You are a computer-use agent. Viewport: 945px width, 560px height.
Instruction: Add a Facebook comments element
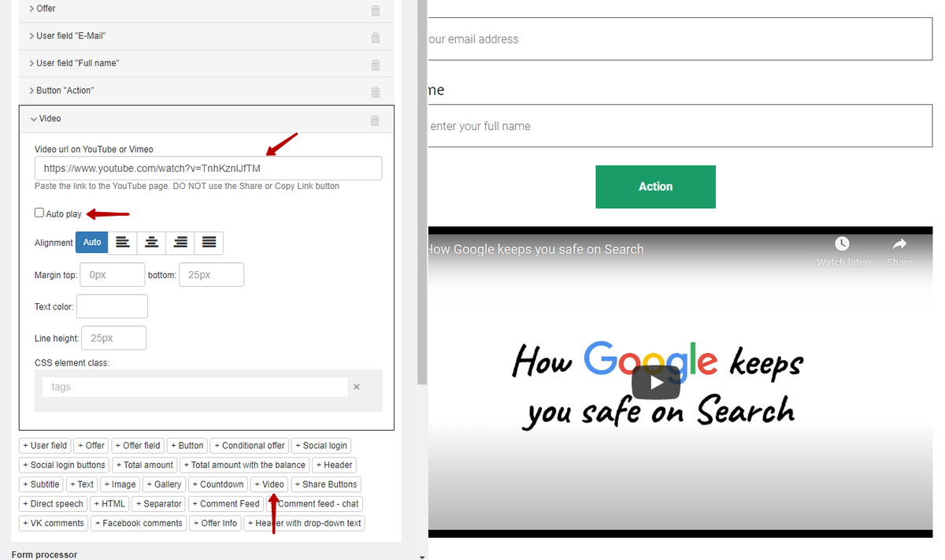(x=139, y=523)
